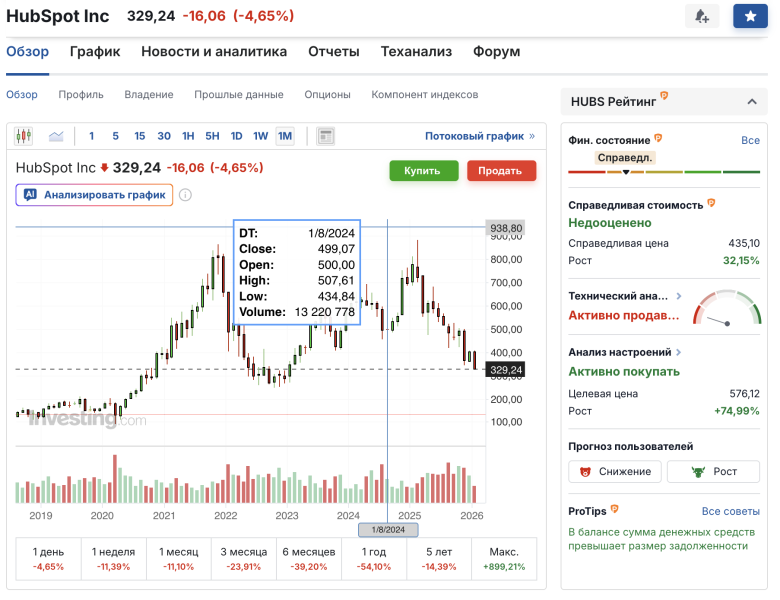Vote Снижение in the user forecast
780x600 pixels.
point(614,472)
